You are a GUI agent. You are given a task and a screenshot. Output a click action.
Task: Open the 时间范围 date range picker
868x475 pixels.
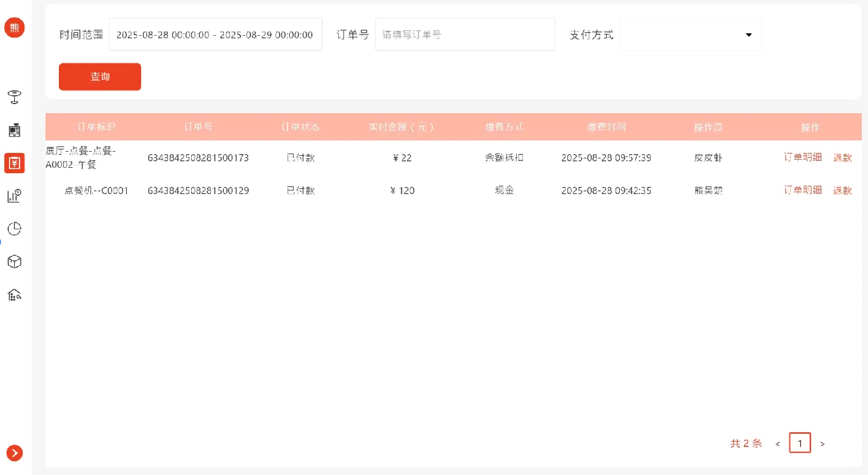pos(215,35)
